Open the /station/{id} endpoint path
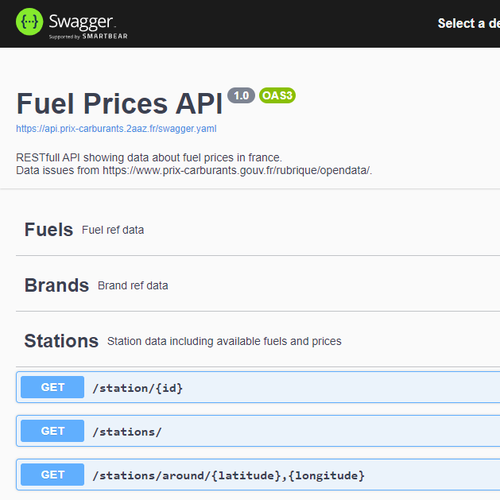This screenshot has width=500, height=500. coord(138,388)
